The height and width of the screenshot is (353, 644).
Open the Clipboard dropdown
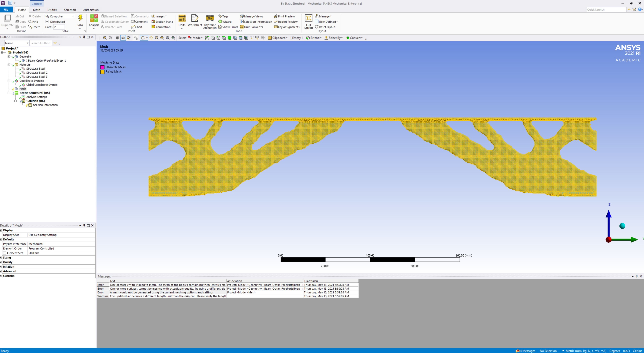pos(278,38)
